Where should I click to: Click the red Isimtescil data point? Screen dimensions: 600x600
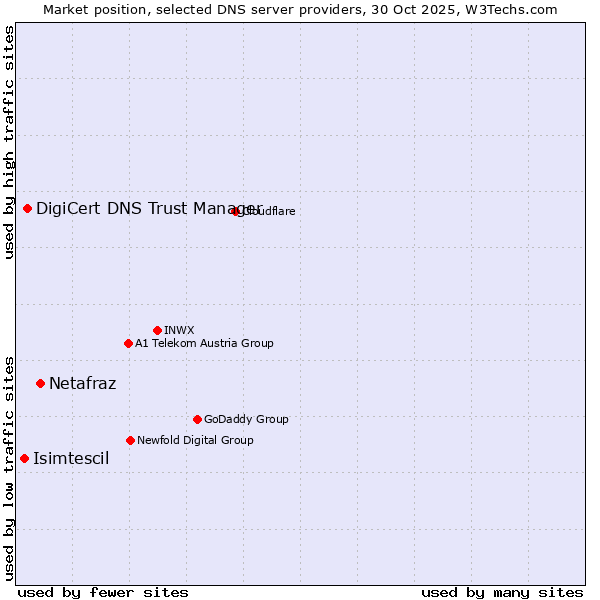click(x=25, y=458)
